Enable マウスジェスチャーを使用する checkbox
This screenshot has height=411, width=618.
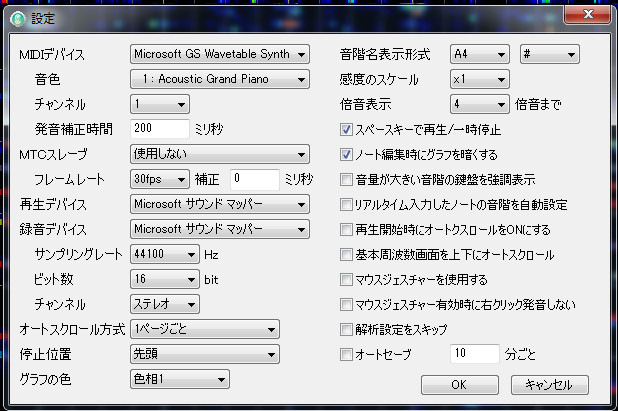coord(347,279)
